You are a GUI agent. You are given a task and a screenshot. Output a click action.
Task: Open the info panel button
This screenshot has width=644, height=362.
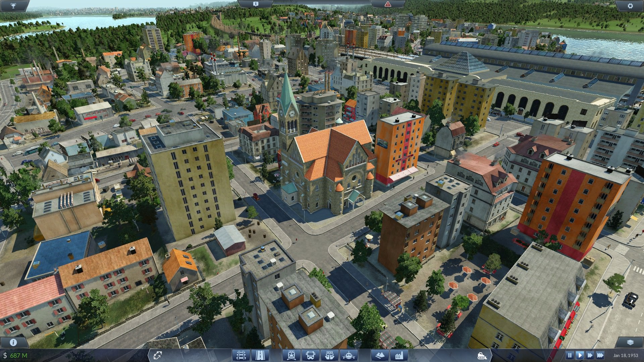pos(13,342)
